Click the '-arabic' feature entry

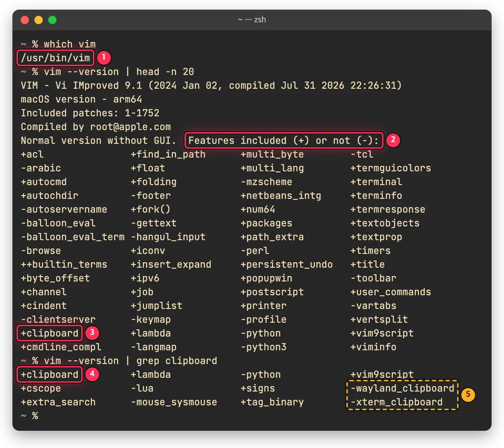pyautogui.click(x=41, y=168)
